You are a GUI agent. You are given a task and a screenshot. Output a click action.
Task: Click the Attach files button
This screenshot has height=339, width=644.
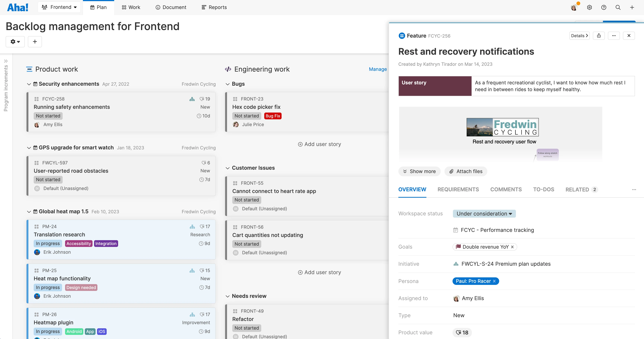[466, 171]
